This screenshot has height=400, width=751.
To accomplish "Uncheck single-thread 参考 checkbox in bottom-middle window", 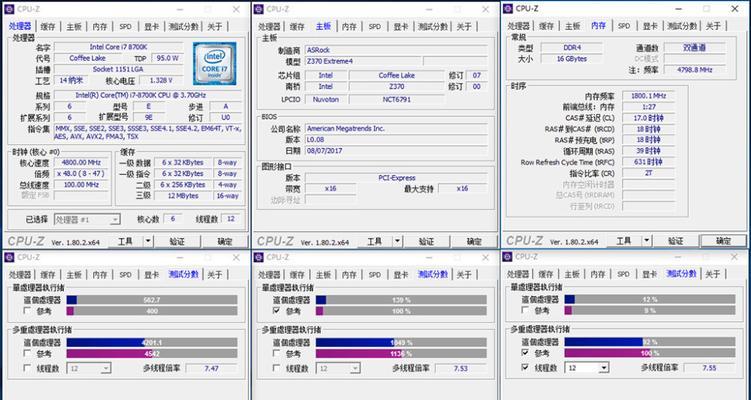I will pyautogui.click(x=276, y=311).
